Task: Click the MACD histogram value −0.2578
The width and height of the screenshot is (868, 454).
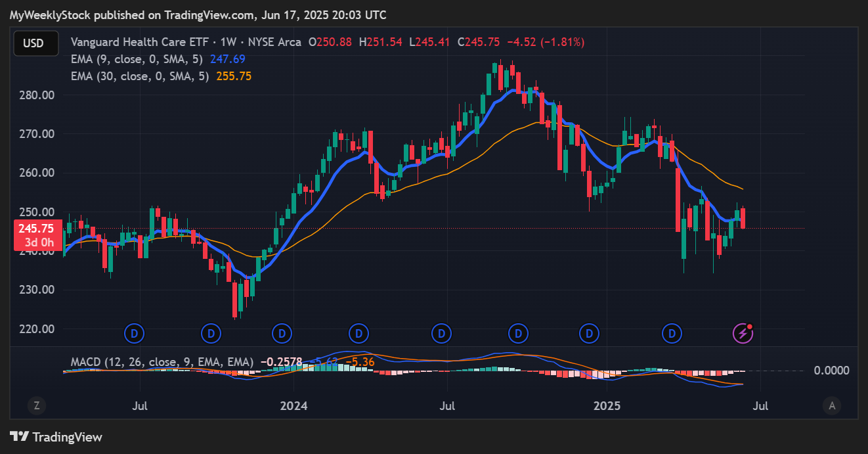Action: (x=282, y=362)
